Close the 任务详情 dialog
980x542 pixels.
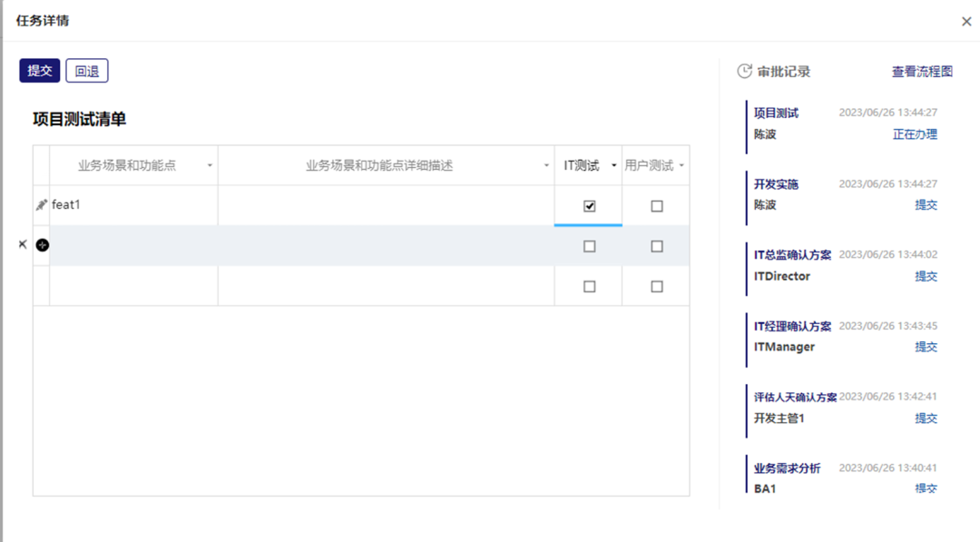(x=966, y=22)
